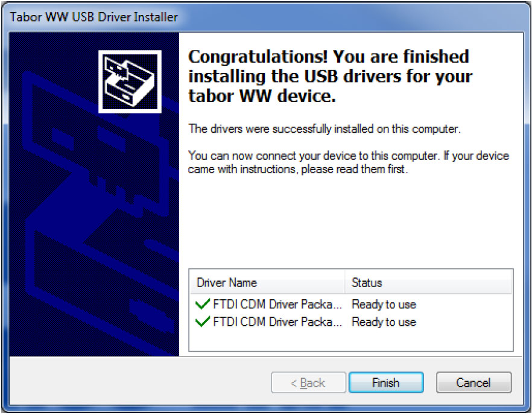Click the second green checkmark icon
This screenshot has height=415, width=532.
[203, 322]
